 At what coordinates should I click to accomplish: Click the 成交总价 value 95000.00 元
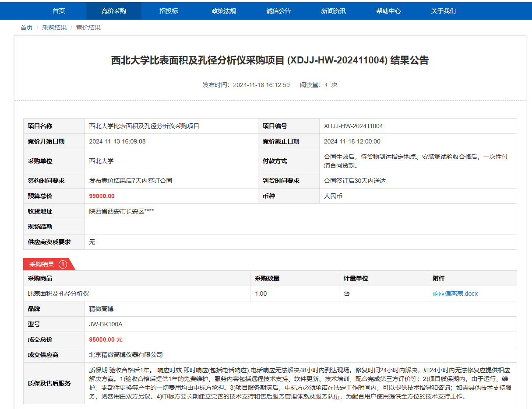[106, 339]
